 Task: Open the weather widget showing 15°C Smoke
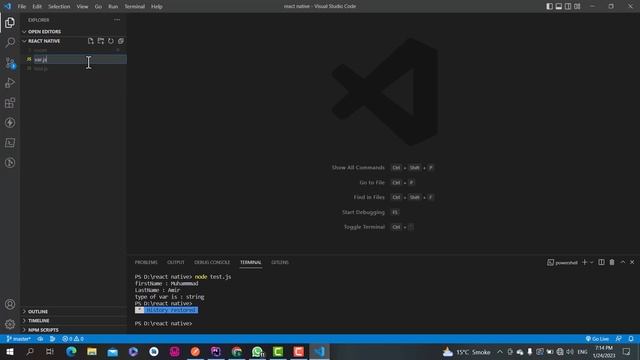[x=467, y=351]
